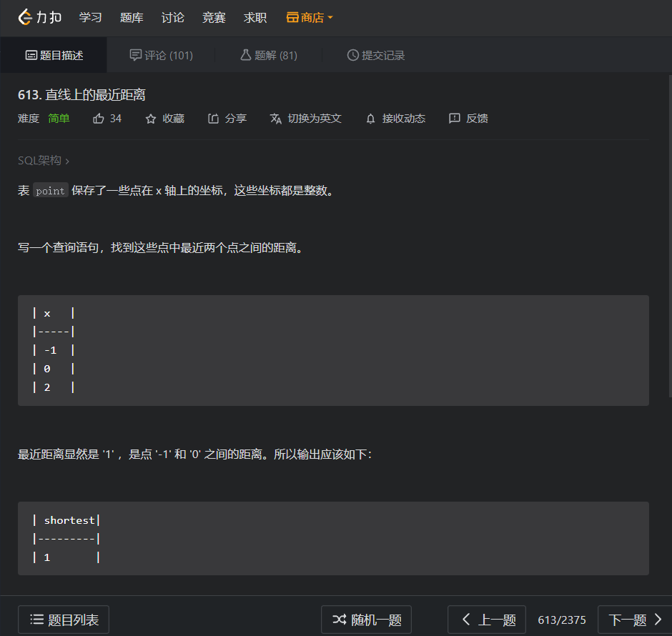The image size is (672, 636).
Task: Open the 商店 store link
Action: click(310, 18)
